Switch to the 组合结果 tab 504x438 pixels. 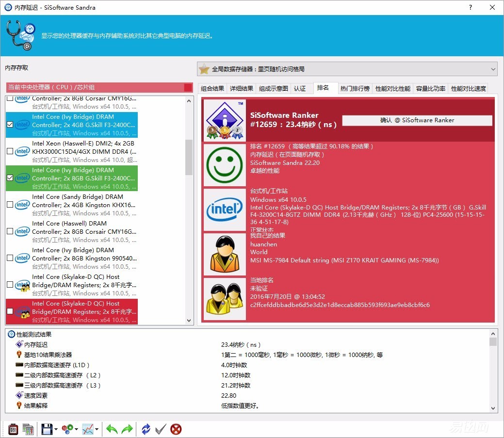(212, 88)
